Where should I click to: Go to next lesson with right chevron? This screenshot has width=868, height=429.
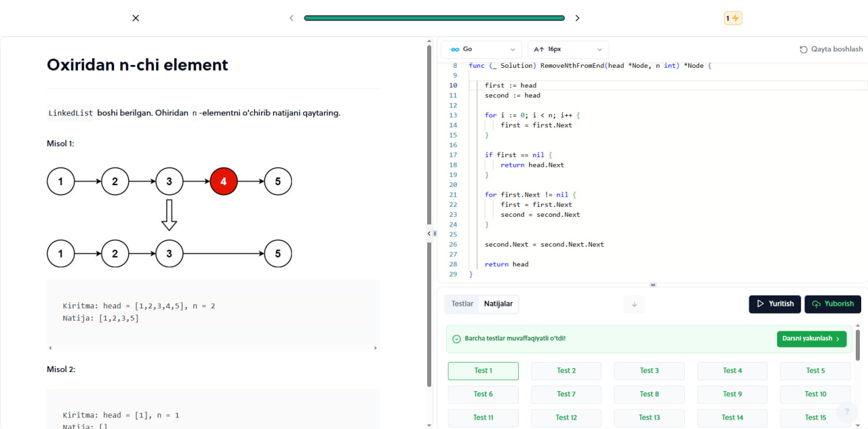pyautogui.click(x=577, y=18)
